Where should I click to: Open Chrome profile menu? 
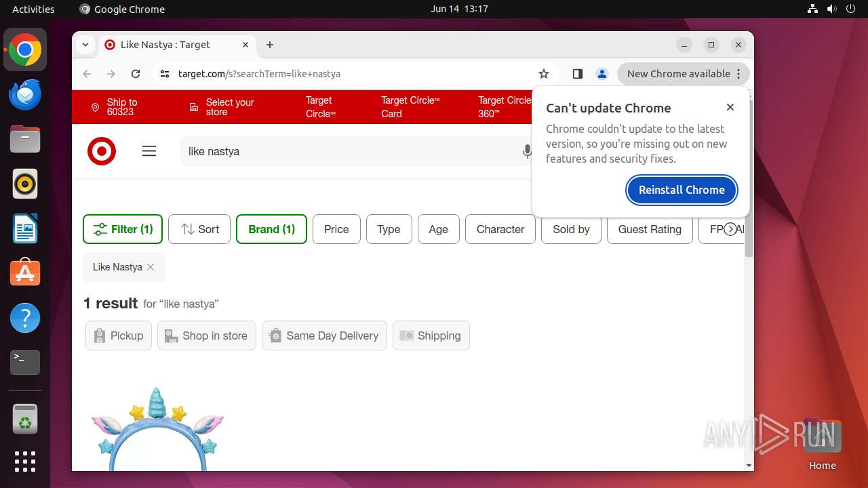click(601, 74)
